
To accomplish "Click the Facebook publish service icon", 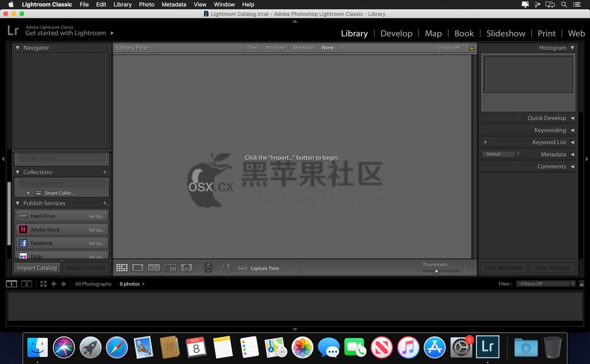I will 23,243.
